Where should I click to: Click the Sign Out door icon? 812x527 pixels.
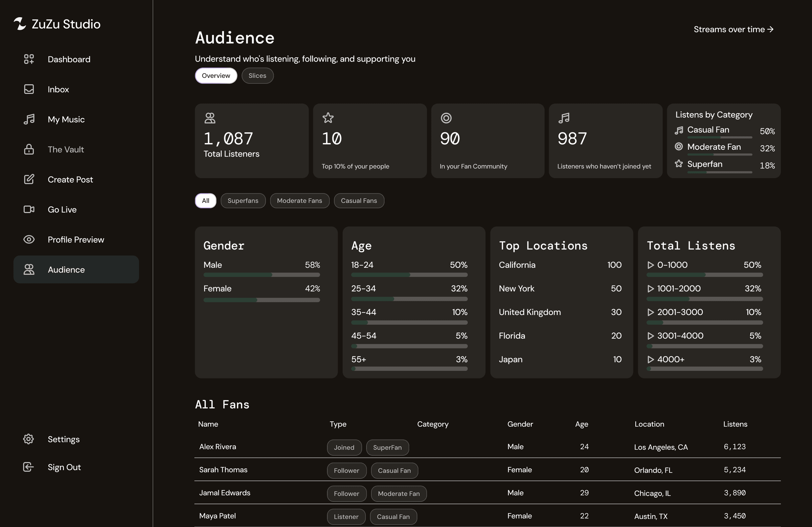[28, 467]
